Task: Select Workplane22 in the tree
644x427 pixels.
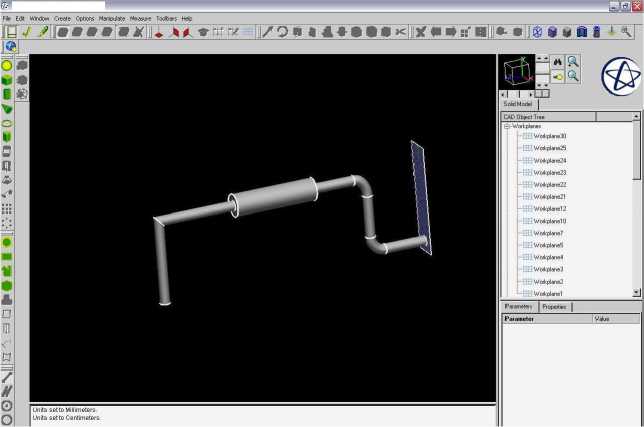Action: pos(550,185)
